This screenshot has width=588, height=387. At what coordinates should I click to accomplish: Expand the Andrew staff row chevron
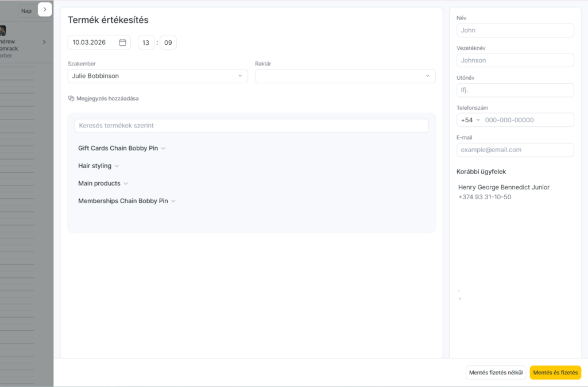click(x=44, y=42)
